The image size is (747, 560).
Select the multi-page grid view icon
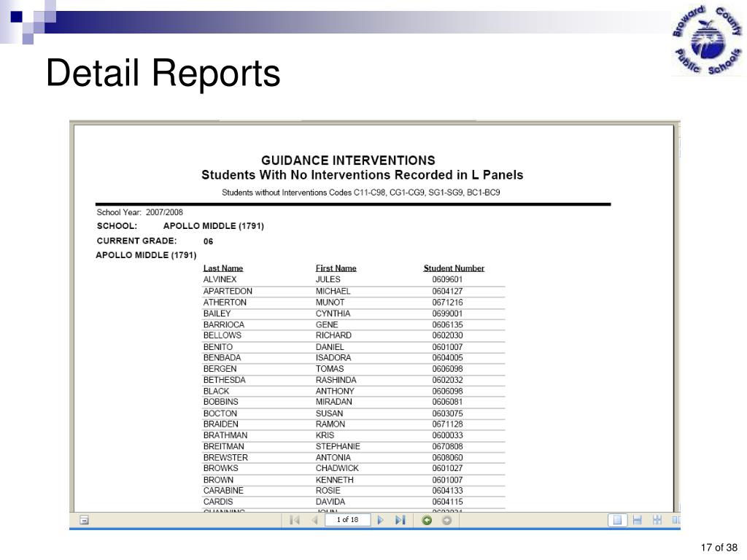657,520
